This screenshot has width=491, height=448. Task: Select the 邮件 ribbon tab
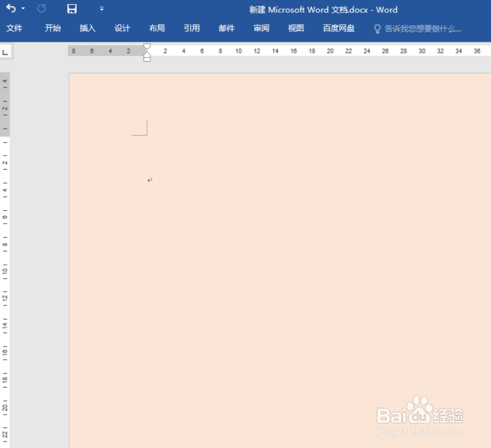click(227, 29)
